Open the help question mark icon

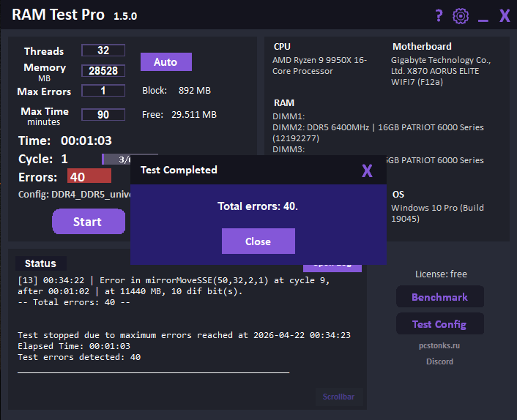click(x=439, y=15)
